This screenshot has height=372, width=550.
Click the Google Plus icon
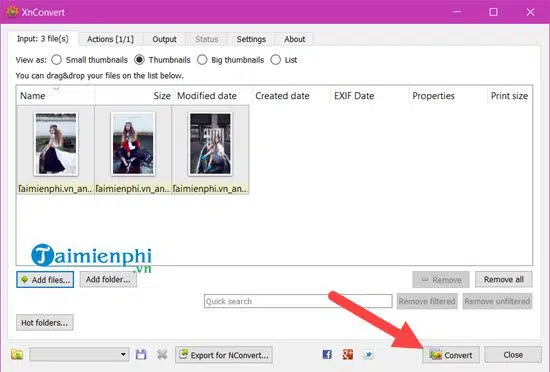click(347, 354)
